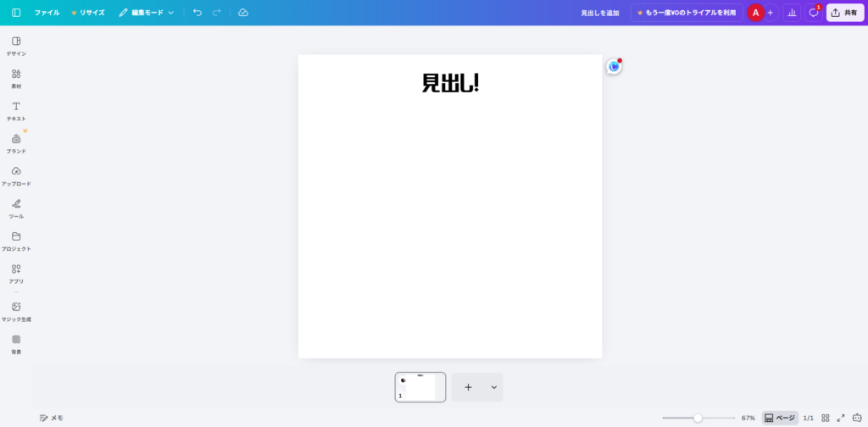Viewport: 868px width, 427px height.
Task: Open the ファイル menu
Action: pos(47,13)
